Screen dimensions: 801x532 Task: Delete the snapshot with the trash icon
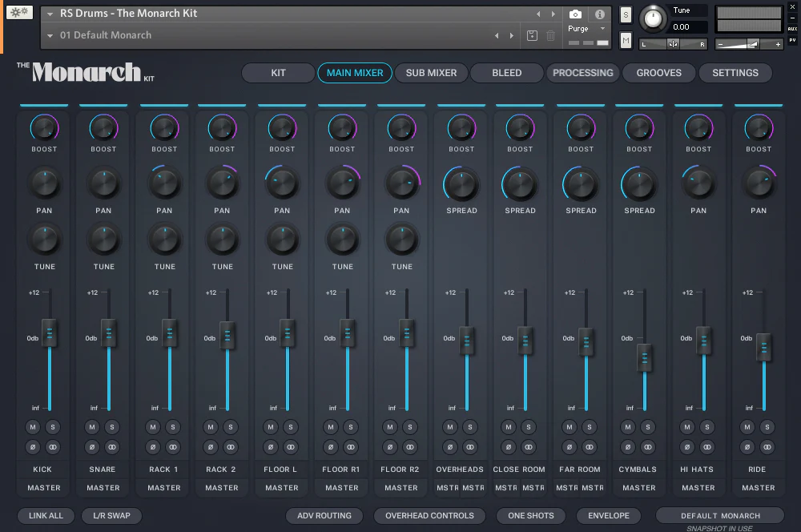pos(550,35)
